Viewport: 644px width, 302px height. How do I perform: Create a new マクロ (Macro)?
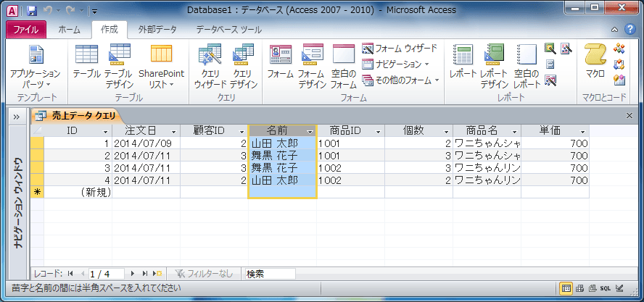(x=595, y=62)
